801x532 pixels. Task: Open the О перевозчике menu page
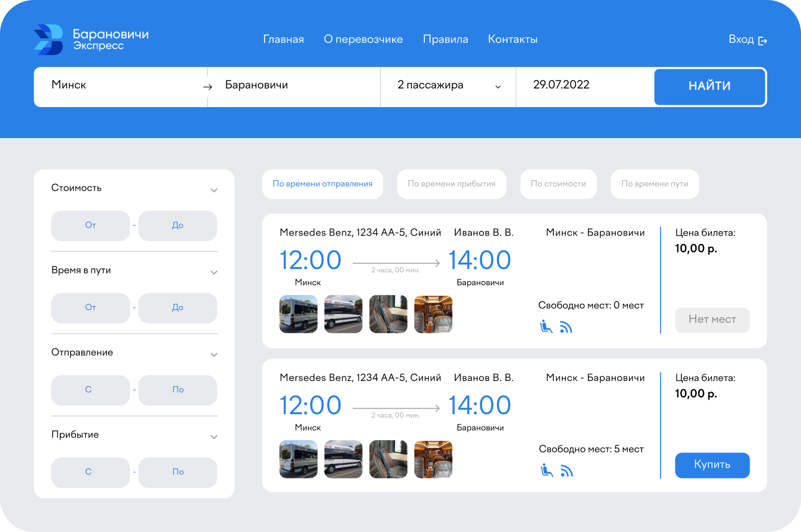click(x=363, y=39)
